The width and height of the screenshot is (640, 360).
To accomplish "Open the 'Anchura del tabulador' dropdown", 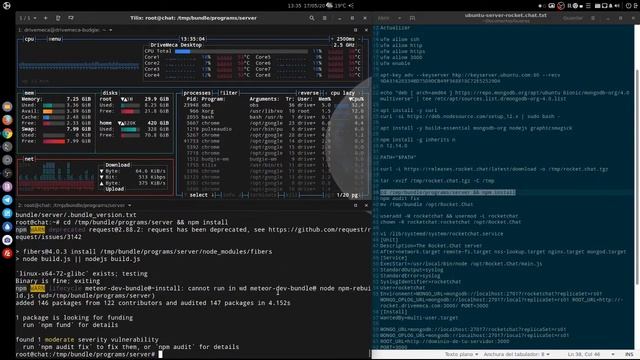I will pos(516,354).
